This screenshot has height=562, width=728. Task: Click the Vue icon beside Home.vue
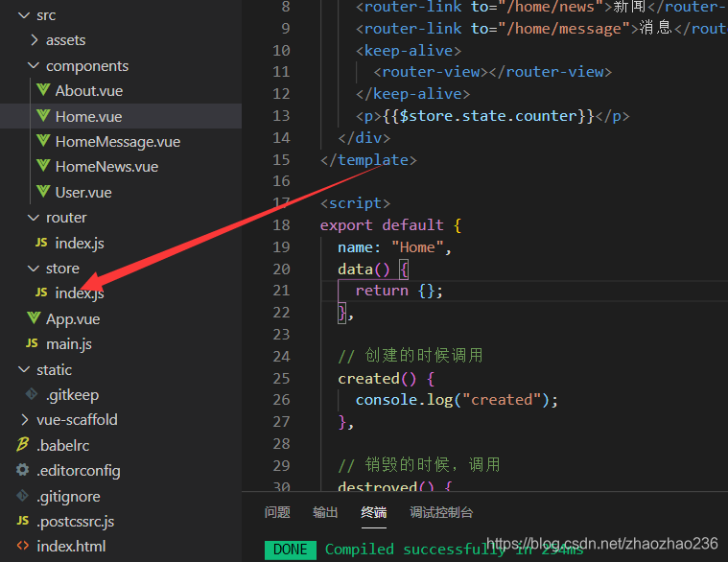(x=43, y=115)
